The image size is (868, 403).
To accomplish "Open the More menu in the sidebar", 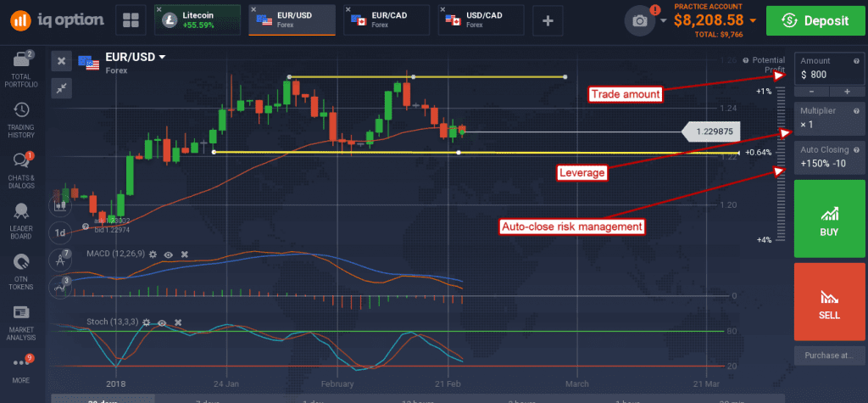I will point(21,368).
